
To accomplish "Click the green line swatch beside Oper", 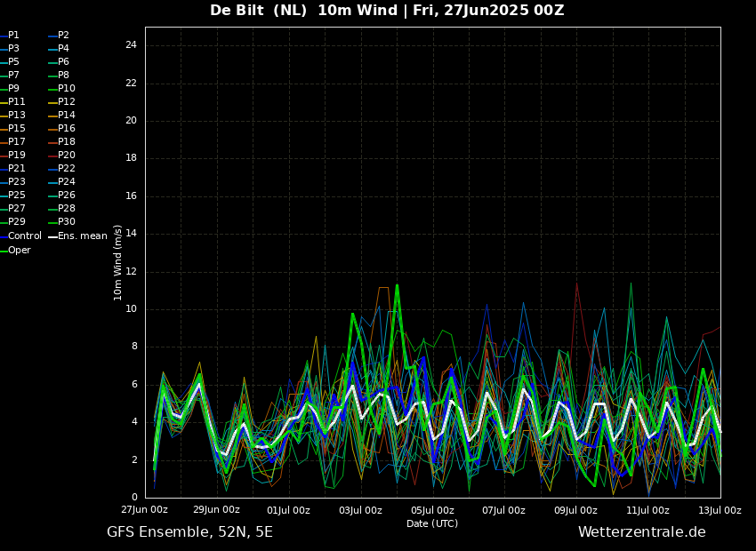I will (x=4, y=251).
